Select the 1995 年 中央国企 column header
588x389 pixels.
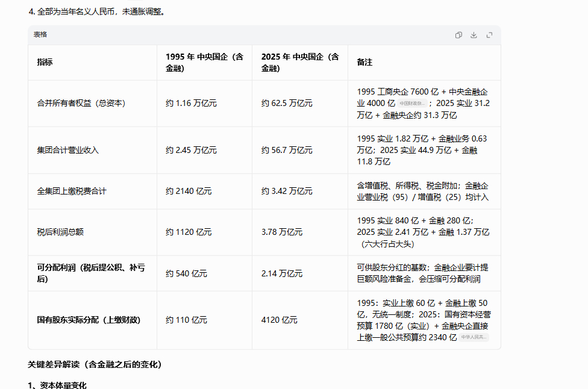click(205, 62)
